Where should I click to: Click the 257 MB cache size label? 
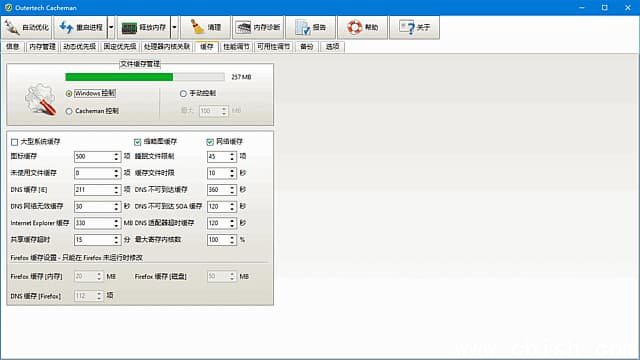tap(241, 77)
